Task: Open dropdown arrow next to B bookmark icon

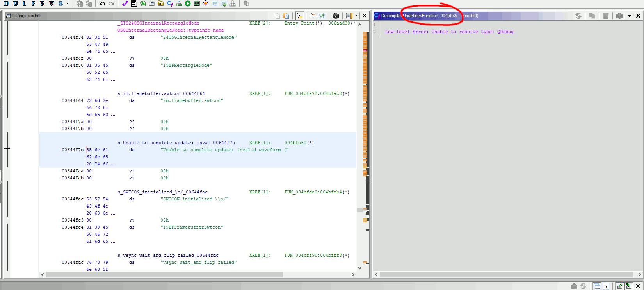Action: coord(68,4)
